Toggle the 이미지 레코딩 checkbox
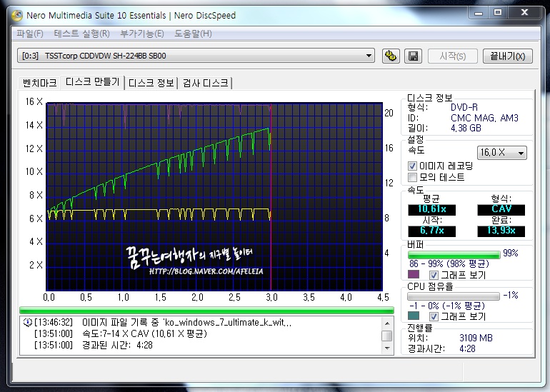The width and height of the screenshot is (550, 392). (x=413, y=166)
